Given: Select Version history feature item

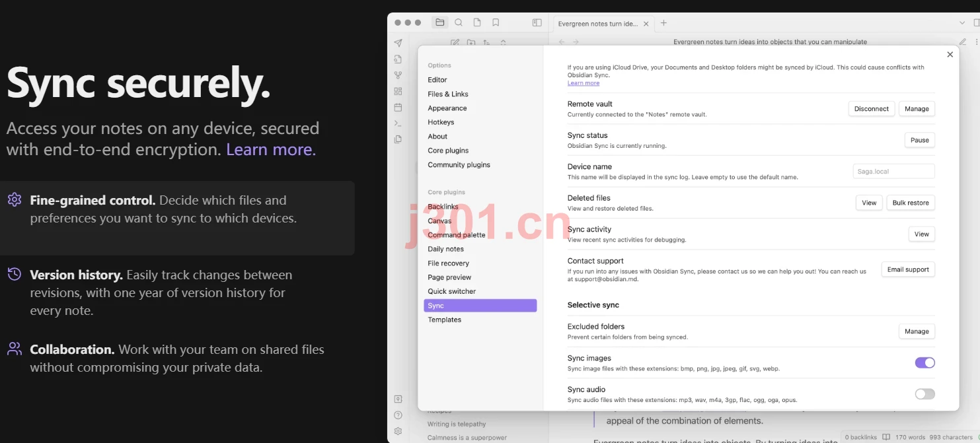Looking at the screenshot, I should [162, 292].
